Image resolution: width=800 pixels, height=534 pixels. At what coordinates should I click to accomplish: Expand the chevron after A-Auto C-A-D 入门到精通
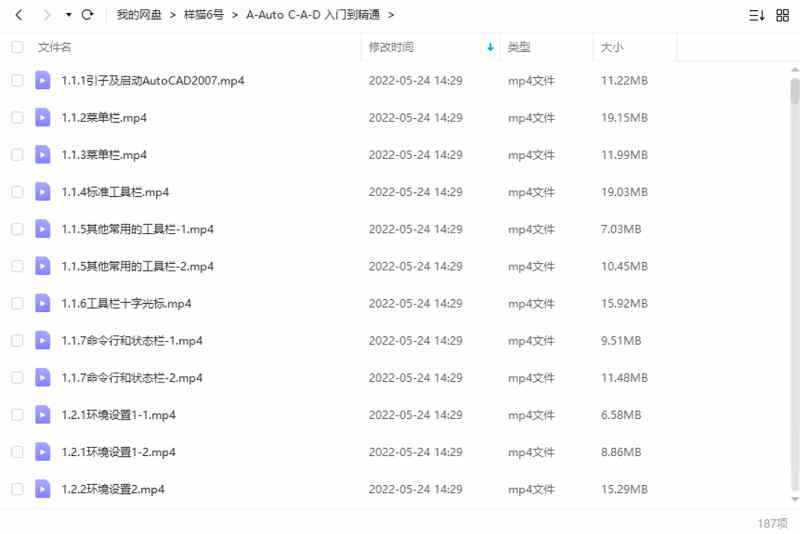coord(391,15)
